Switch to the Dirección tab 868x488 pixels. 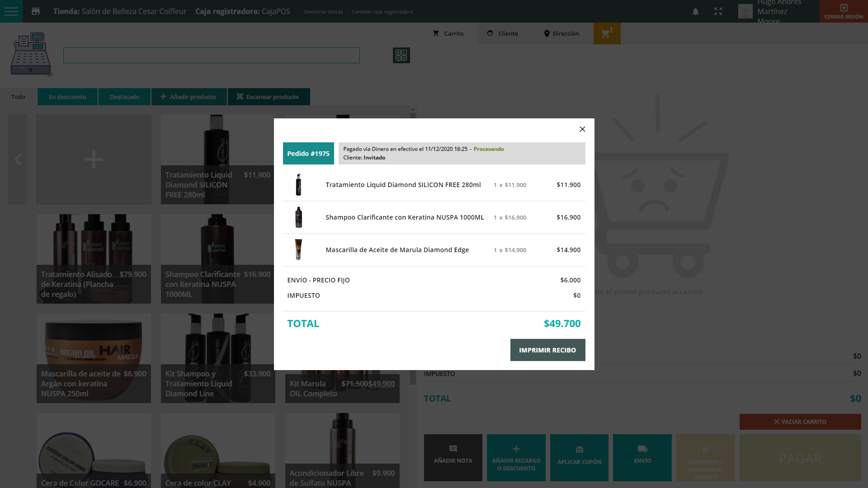[x=561, y=33]
